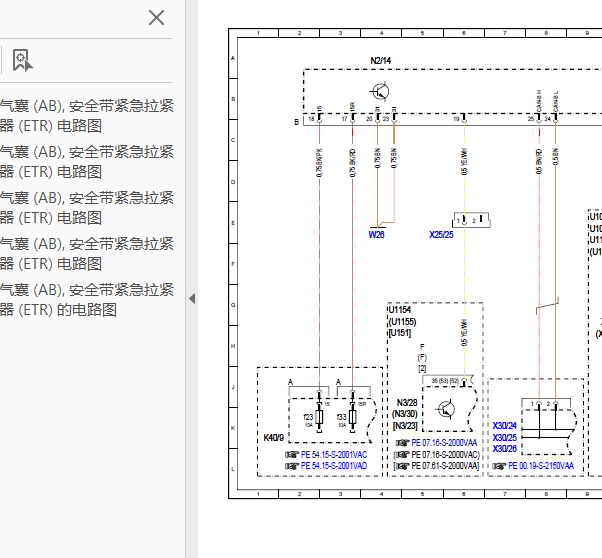The width and height of the screenshot is (602, 558).
Task: Click the f23 fuse symbol
Action: click(x=319, y=417)
